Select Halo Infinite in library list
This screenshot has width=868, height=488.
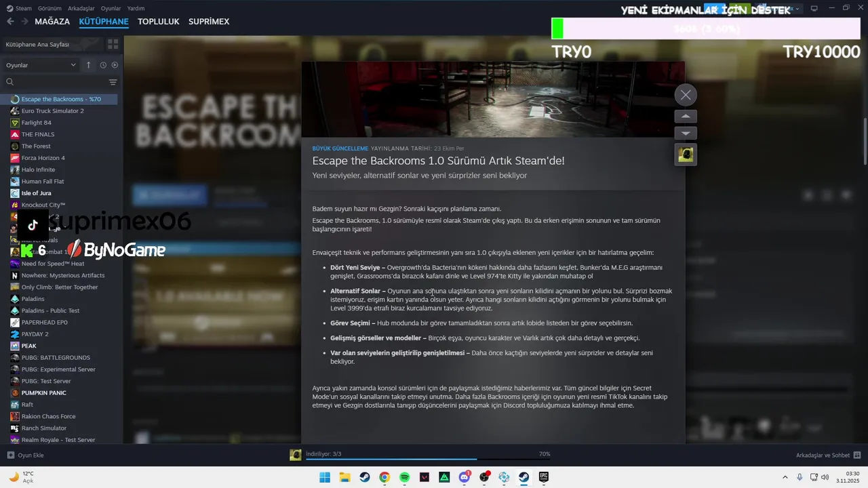(x=39, y=169)
